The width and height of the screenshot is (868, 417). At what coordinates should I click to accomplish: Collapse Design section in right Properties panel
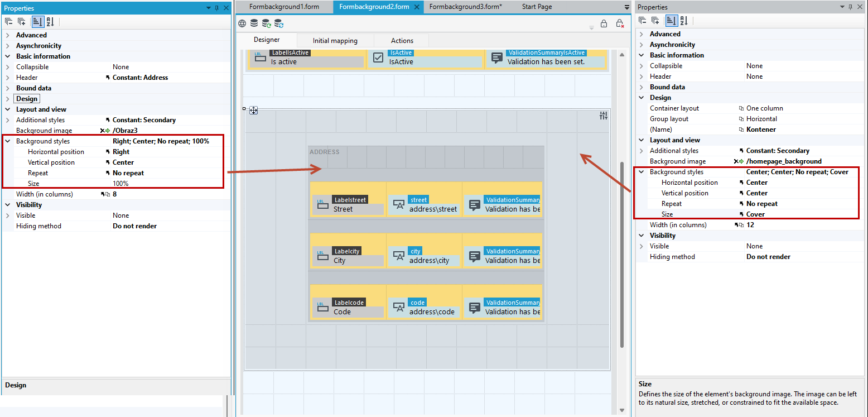tap(642, 98)
